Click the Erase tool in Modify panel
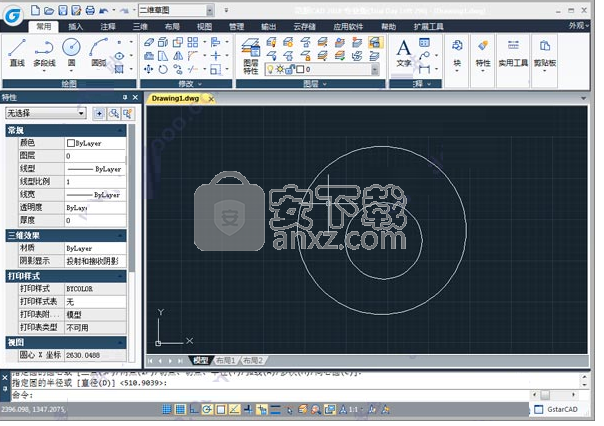Screen dimensions: 604x426 point(149,42)
